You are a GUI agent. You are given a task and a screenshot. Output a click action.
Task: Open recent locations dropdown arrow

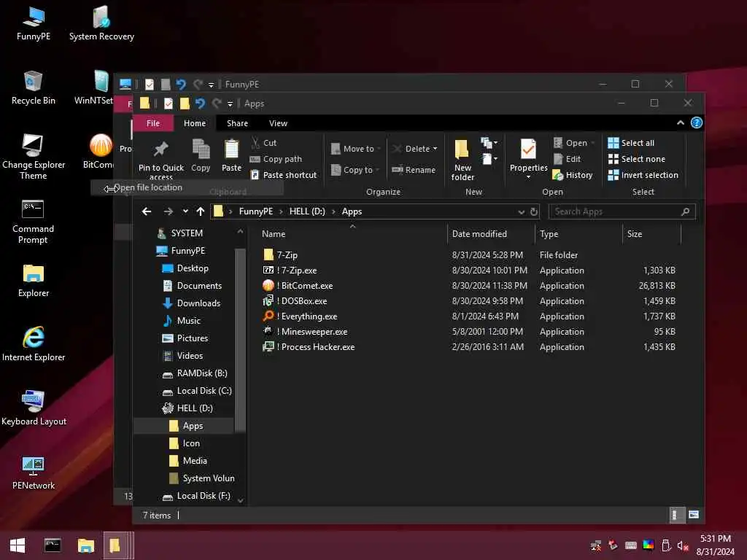pos(185,211)
